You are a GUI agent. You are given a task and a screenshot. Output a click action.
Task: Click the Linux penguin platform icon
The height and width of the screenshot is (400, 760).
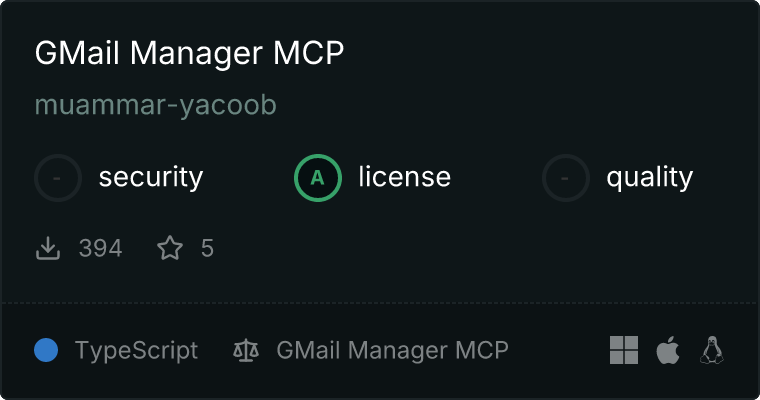(x=712, y=350)
